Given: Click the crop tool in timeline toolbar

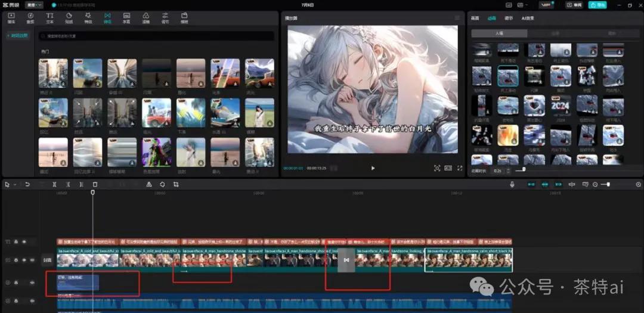Looking at the screenshot, I should pyautogui.click(x=176, y=185).
